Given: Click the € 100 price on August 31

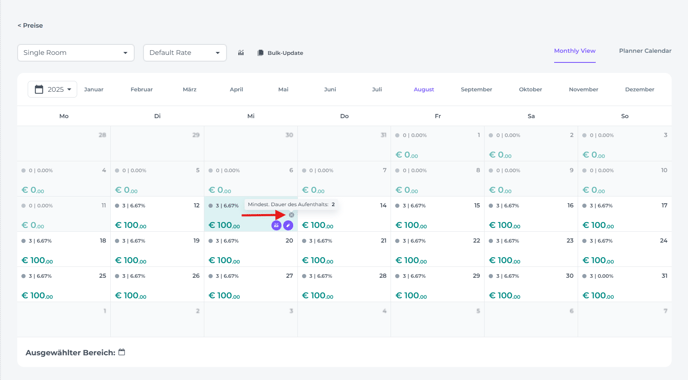Looking at the screenshot, I should 598,295.
